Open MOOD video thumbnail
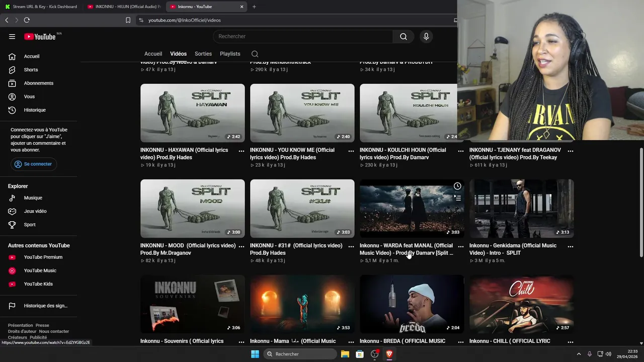This screenshot has width=644, height=362. 193,209
